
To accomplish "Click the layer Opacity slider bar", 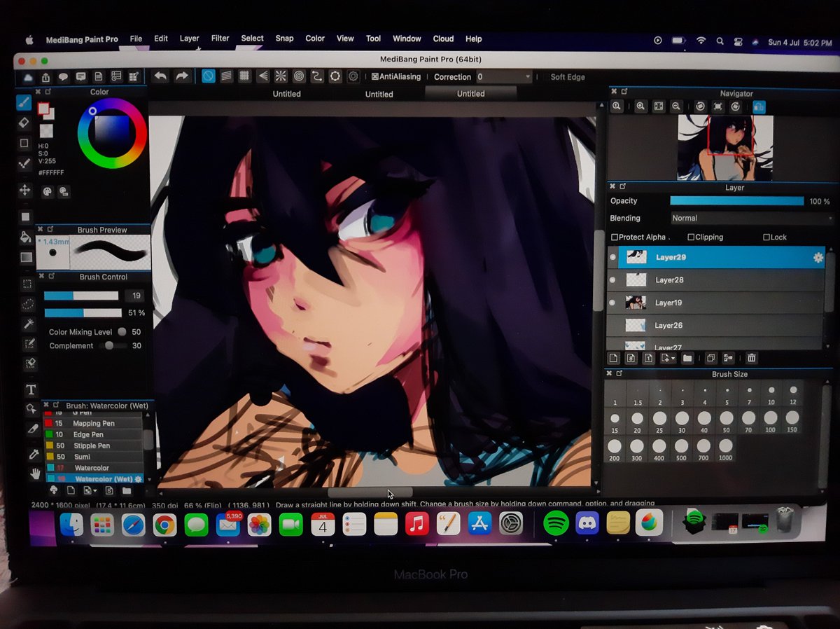I will 736,201.
